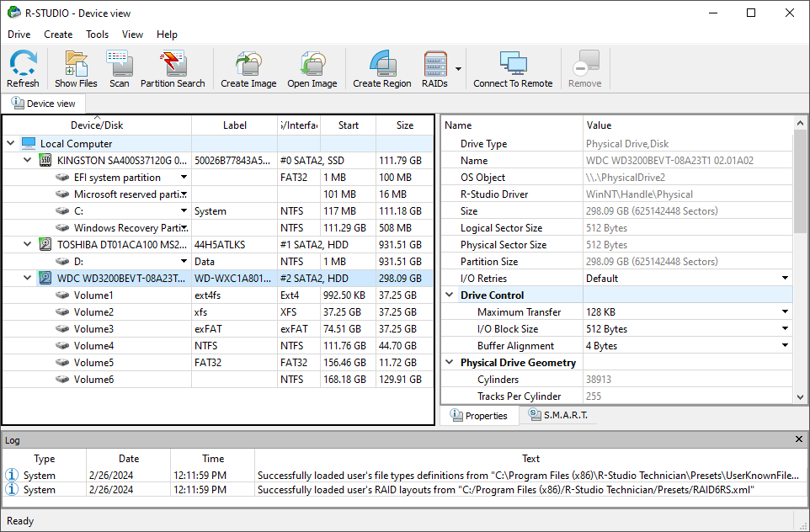Open the Buffer Alignment dropdown
The height and width of the screenshot is (532, 810).
pyautogui.click(x=786, y=345)
